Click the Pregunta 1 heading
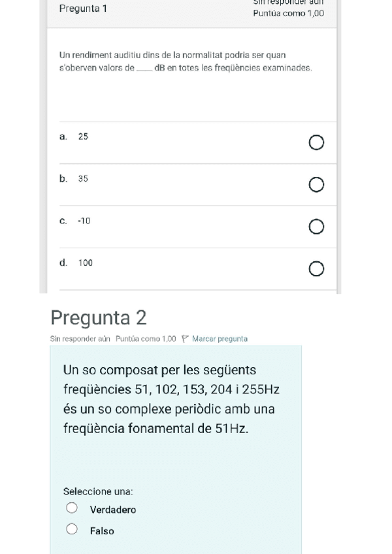The image size is (392, 554). click(82, 8)
